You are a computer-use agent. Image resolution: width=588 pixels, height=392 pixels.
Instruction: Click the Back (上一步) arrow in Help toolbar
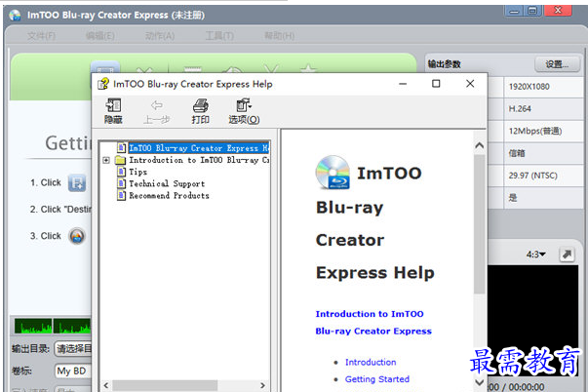[x=157, y=111]
